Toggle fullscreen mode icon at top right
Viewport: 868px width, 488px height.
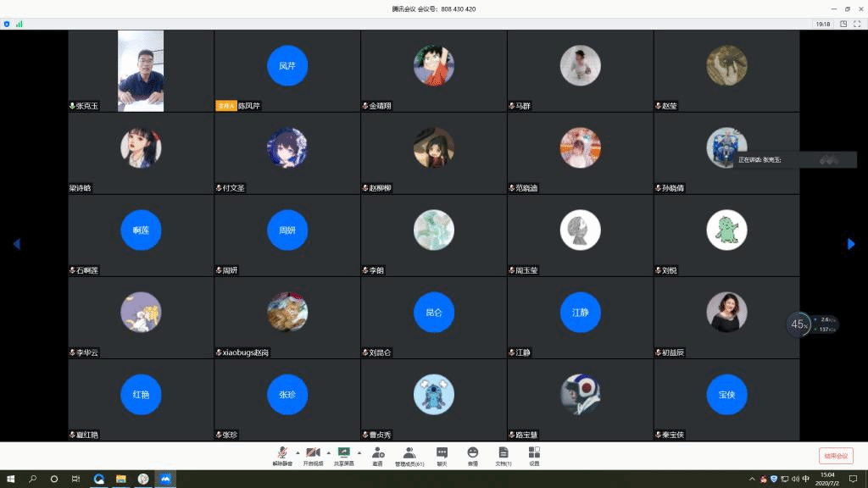(858, 25)
